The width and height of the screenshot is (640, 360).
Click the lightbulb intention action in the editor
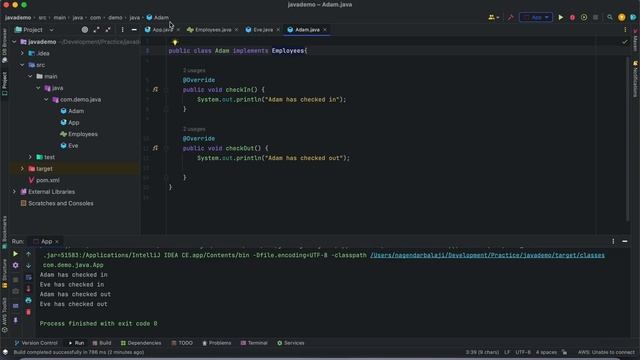tap(175, 42)
